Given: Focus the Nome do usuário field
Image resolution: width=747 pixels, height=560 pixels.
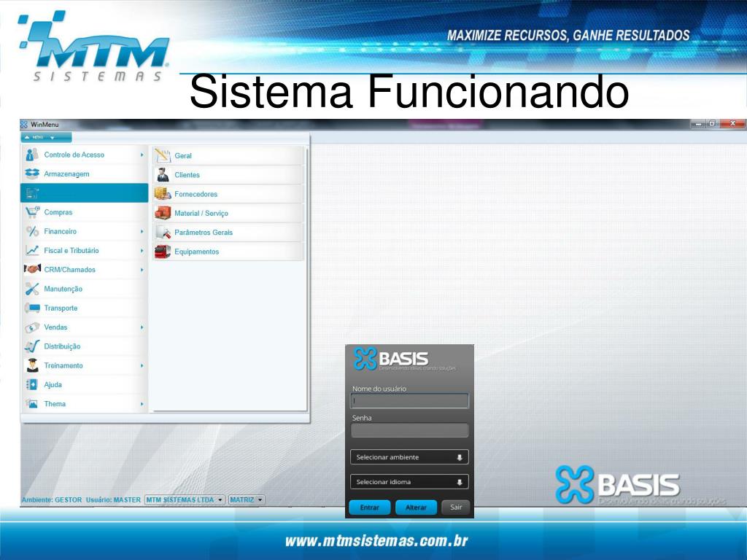Looking at the screenshot, I should [409, 401].
